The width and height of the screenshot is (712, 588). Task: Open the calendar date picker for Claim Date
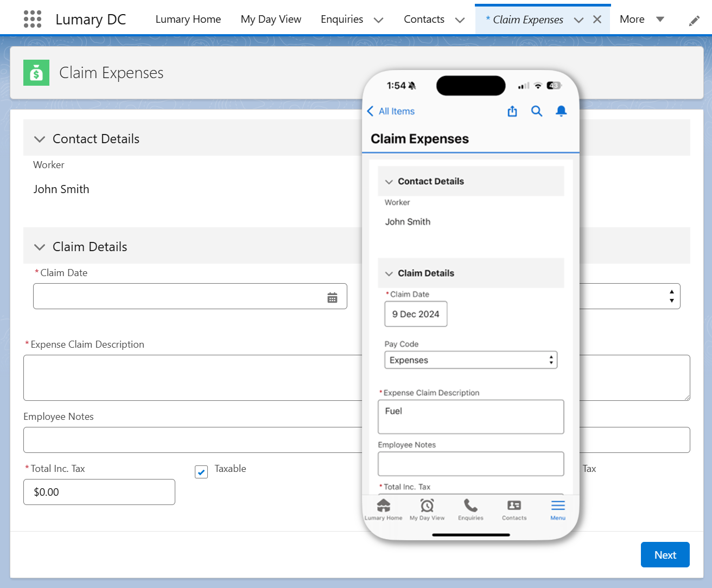(332, 296)
